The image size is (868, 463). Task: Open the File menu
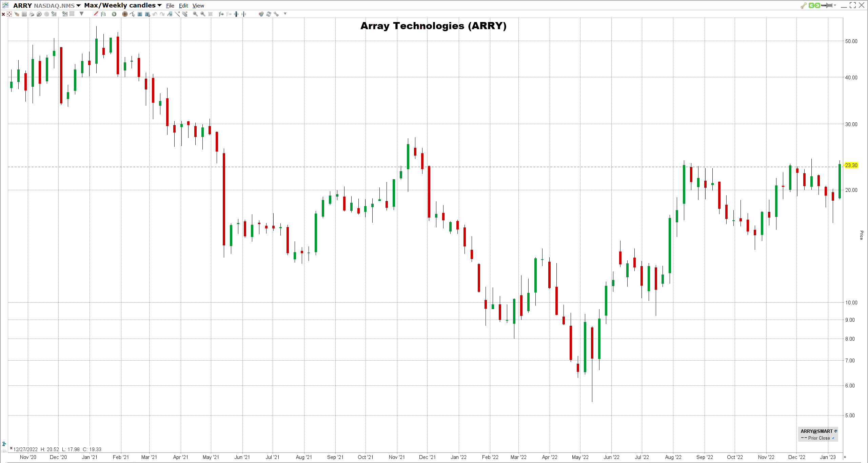point(170,5)
